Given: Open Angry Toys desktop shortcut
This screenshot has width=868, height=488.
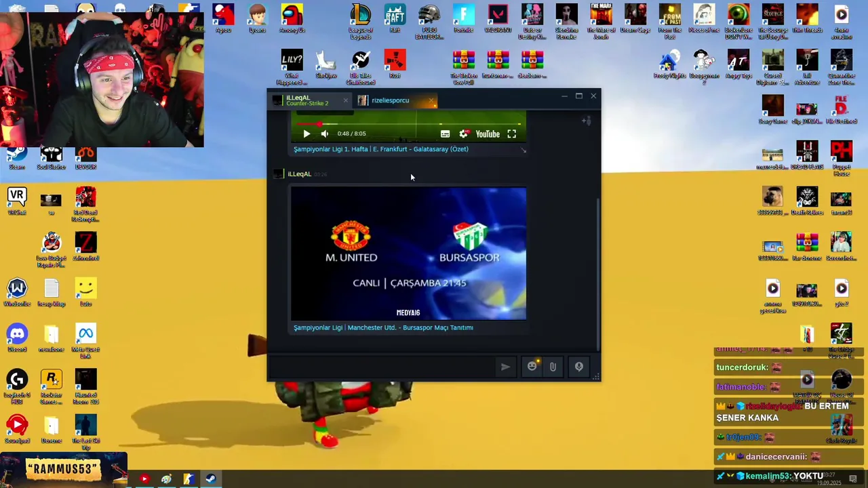Looking at the screenshot, I should (738, 64).
